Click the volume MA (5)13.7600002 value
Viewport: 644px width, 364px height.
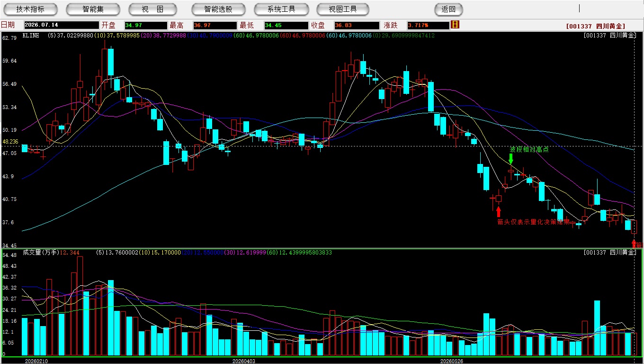click(116, 253)
